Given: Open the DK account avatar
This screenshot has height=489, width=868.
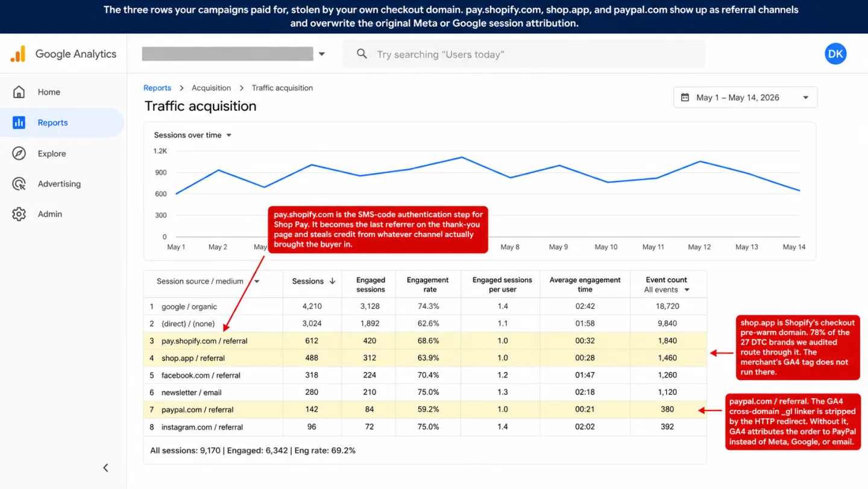Looking at the screenshot, I should point(835,54).
